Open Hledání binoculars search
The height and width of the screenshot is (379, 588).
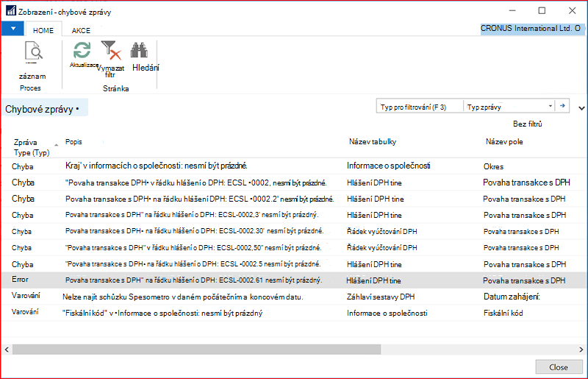[x=139, y=50]
